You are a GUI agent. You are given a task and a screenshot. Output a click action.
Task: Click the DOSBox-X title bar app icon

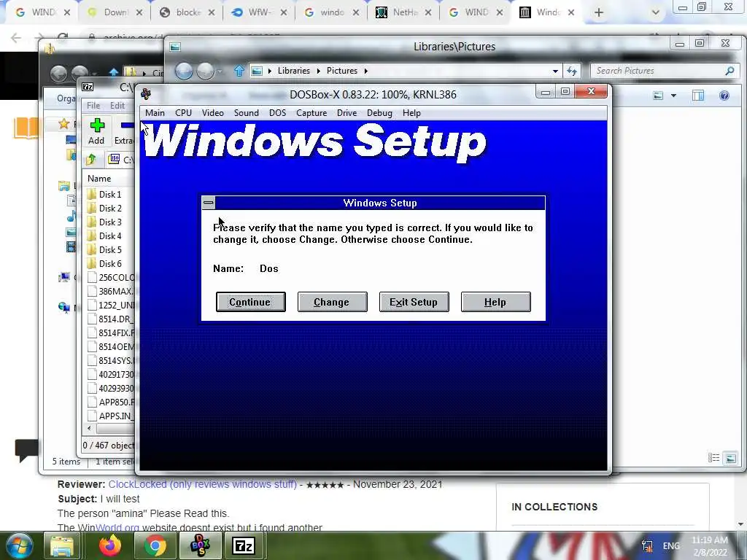click(146, 94)
